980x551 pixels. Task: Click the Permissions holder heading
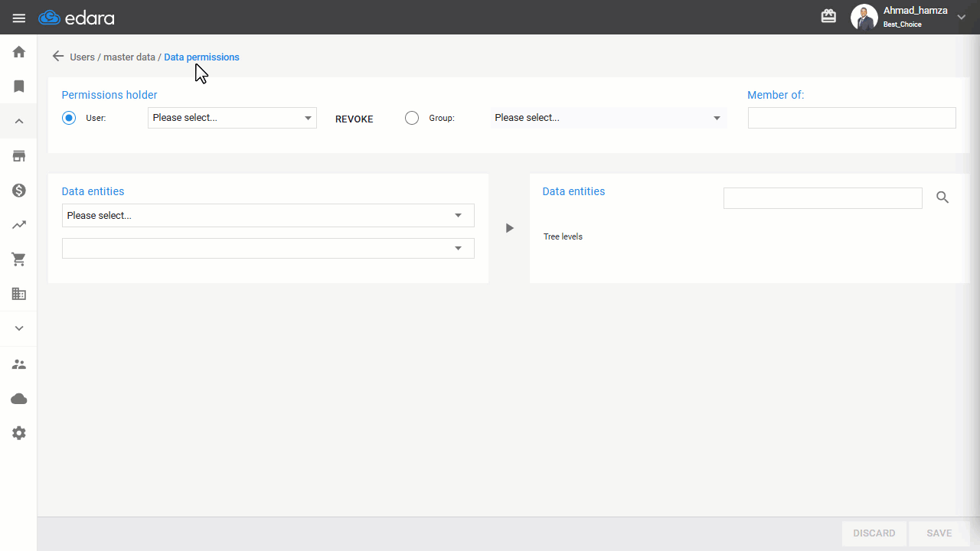(x=109, y=95)
